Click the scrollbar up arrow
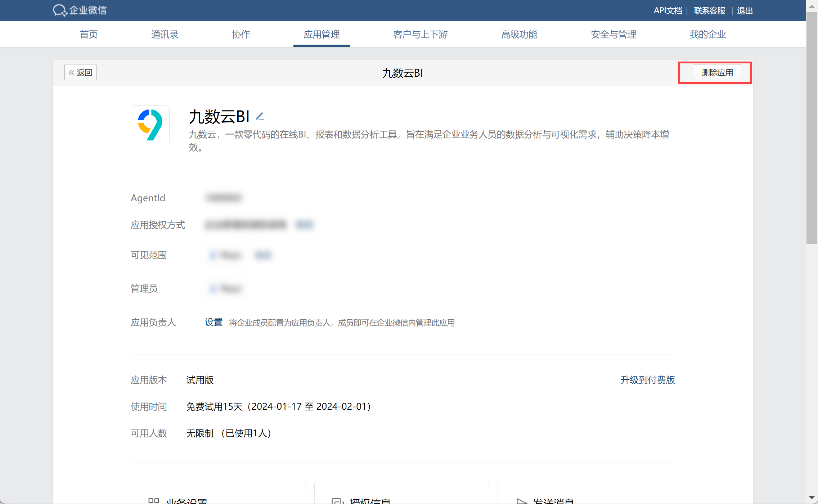Screen dimensions: 818x504 [812, 6]
